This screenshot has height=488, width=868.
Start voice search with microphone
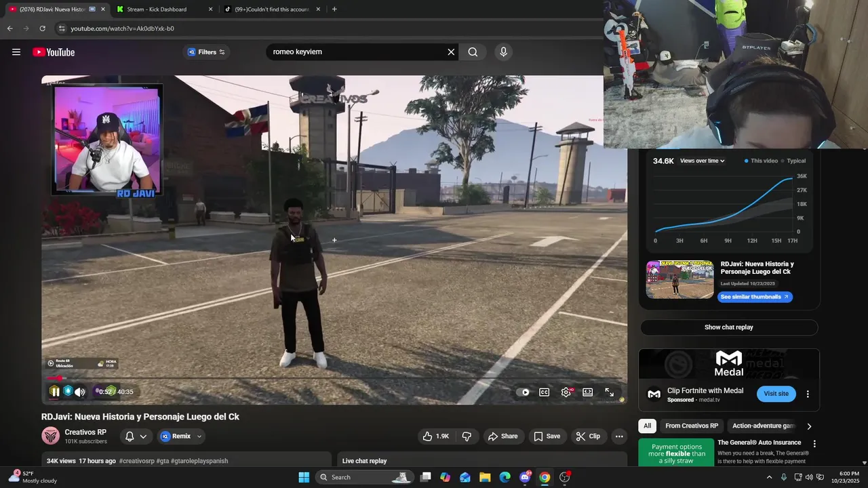(503, 52)
